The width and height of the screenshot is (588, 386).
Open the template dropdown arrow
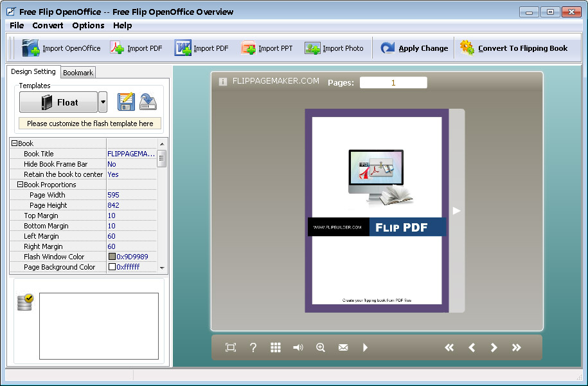(103, 102)
